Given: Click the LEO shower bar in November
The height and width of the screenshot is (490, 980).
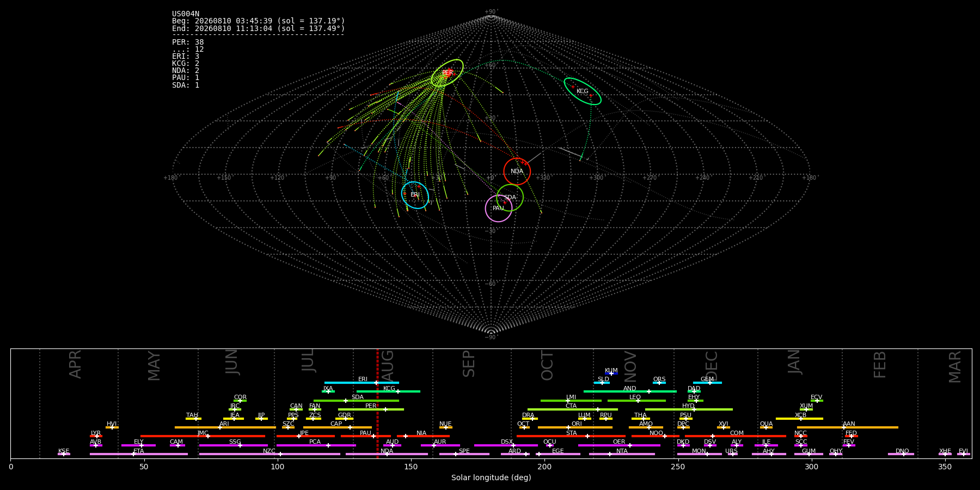Looking at the screenshot, I should coord(636,401).
